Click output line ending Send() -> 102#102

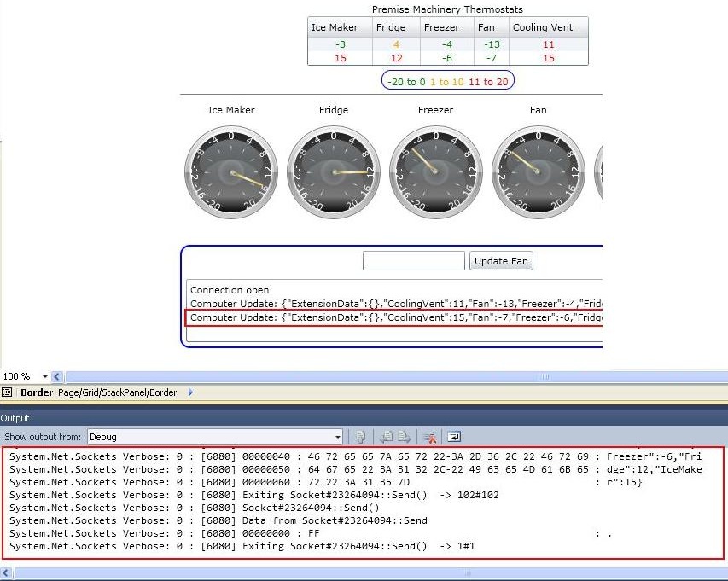pos(254,495)
